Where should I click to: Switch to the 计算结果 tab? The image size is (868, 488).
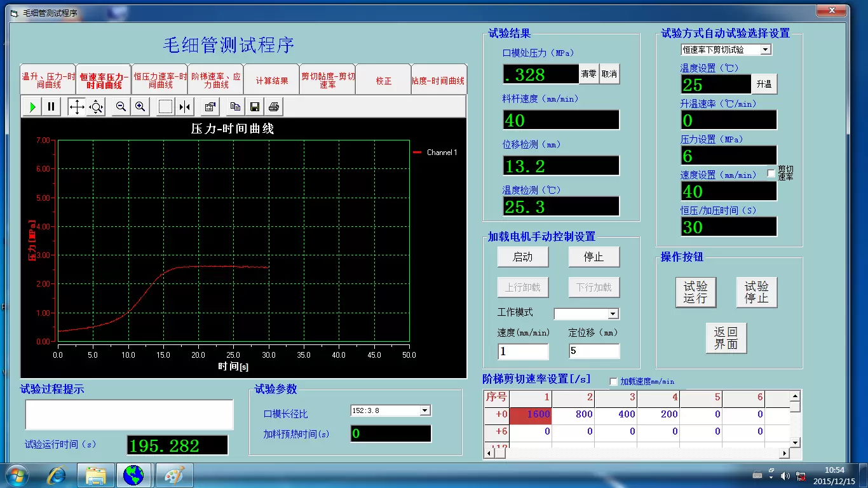[272, 81]
